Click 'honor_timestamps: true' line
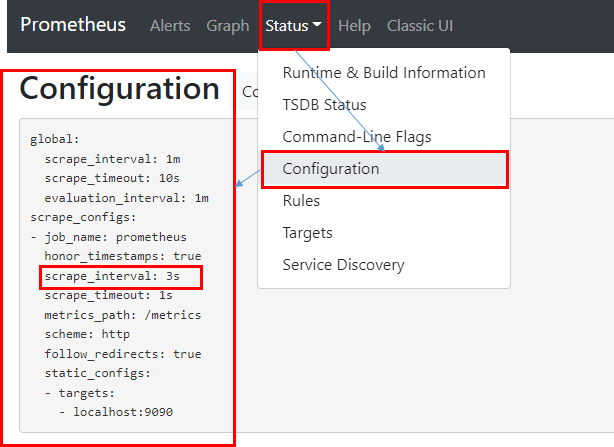 click(x=123, y=256)
